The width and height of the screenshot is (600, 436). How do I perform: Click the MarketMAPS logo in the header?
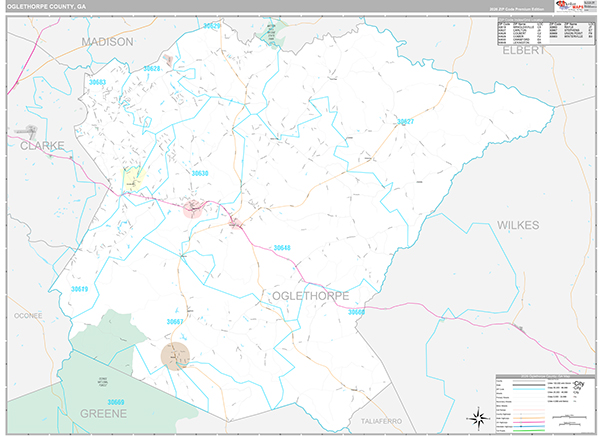[x=570, y=6]
